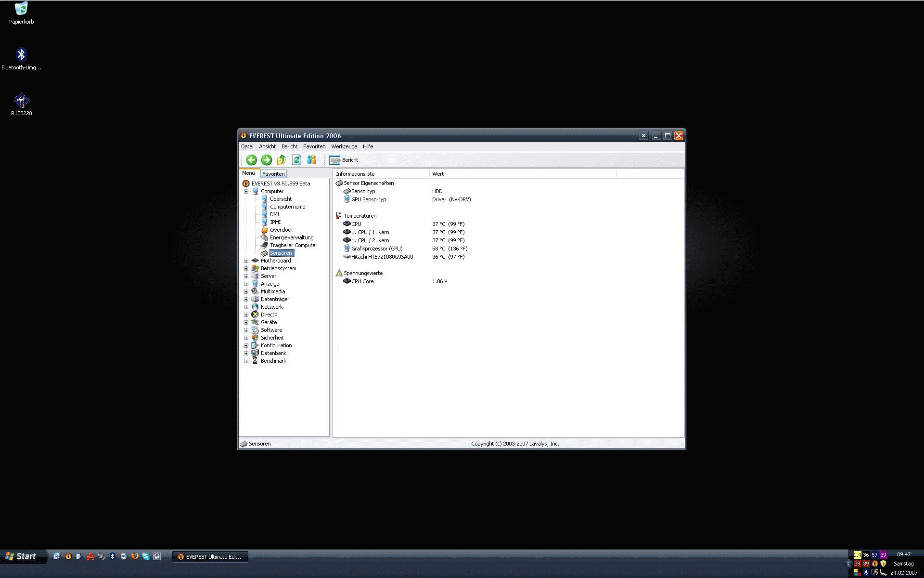The image size is (924, 578).
Task: Open the Datei menu
Action: 247,146
